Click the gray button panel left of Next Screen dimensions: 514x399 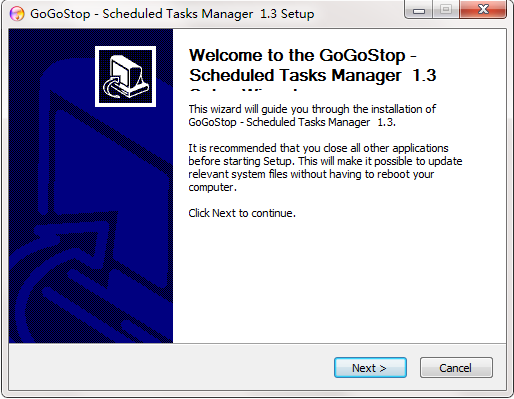pos(171,367)
